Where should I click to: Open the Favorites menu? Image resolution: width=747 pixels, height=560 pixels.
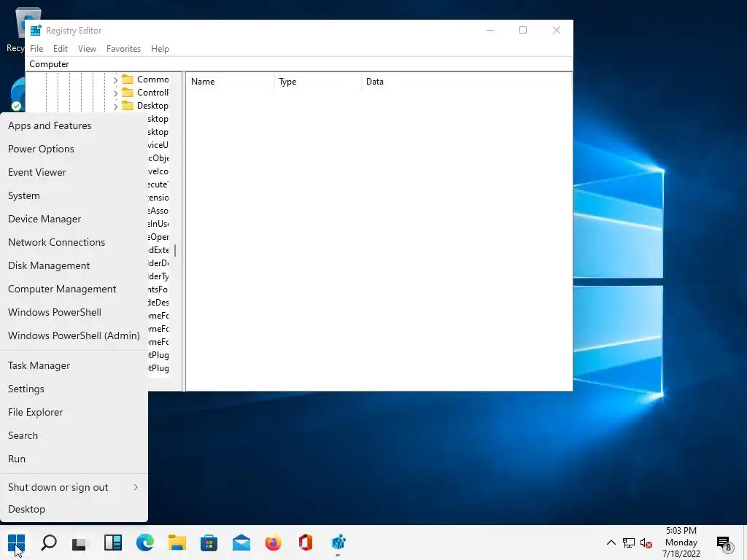click(x=123, y=49)
